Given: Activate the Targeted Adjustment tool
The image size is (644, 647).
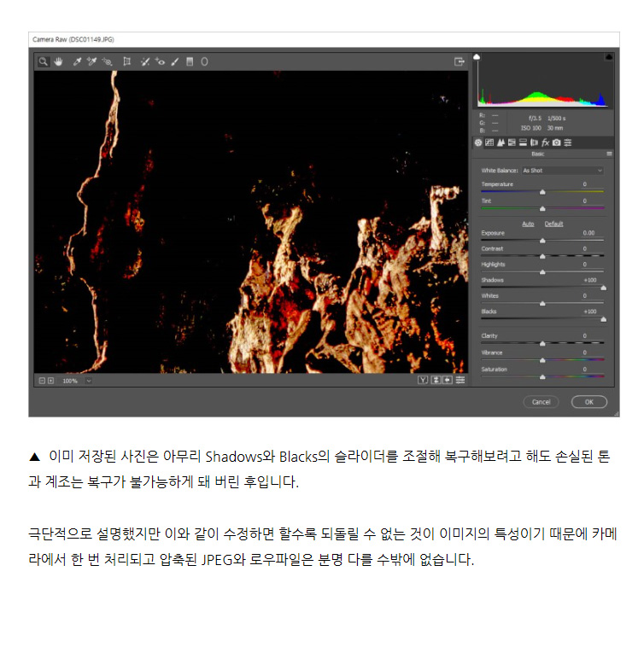Looking at the screenshot, I should click(x=107, y=62).
